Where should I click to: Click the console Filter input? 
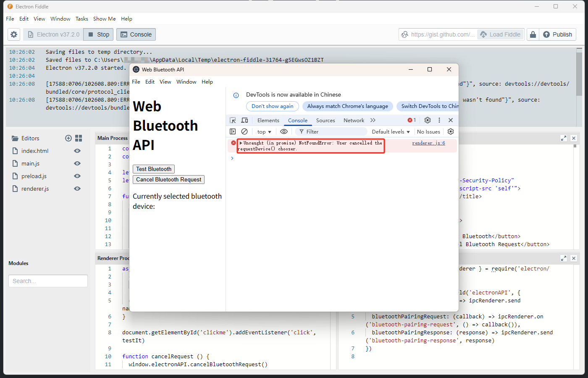tap(331, 131)
